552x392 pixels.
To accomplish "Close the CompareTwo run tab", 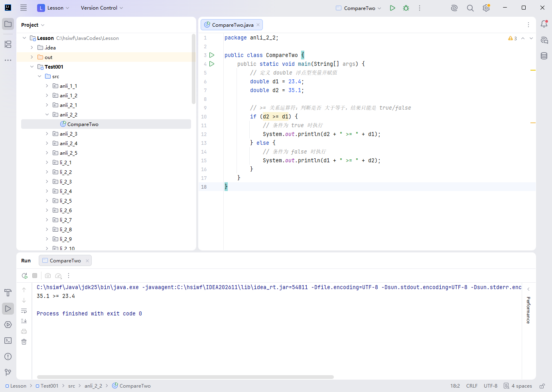I will pos(87,261).
